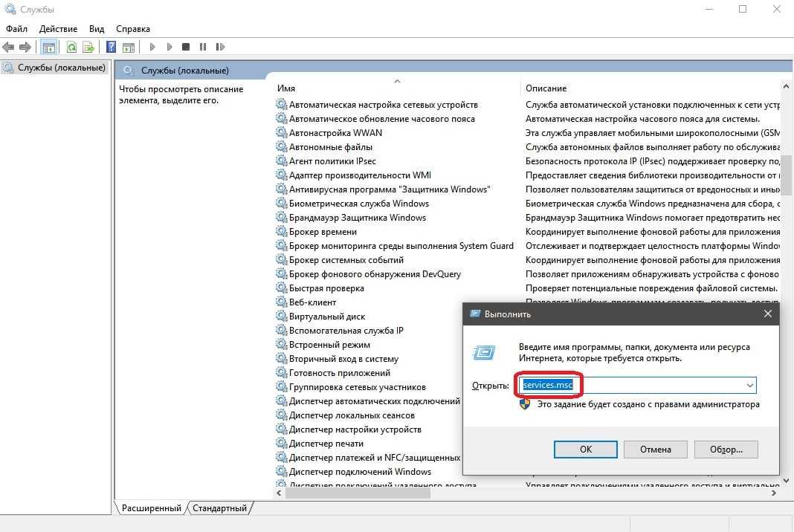Open the Вид menu
This screenshot has width=794, height=532.
click(x=97, y=29)
